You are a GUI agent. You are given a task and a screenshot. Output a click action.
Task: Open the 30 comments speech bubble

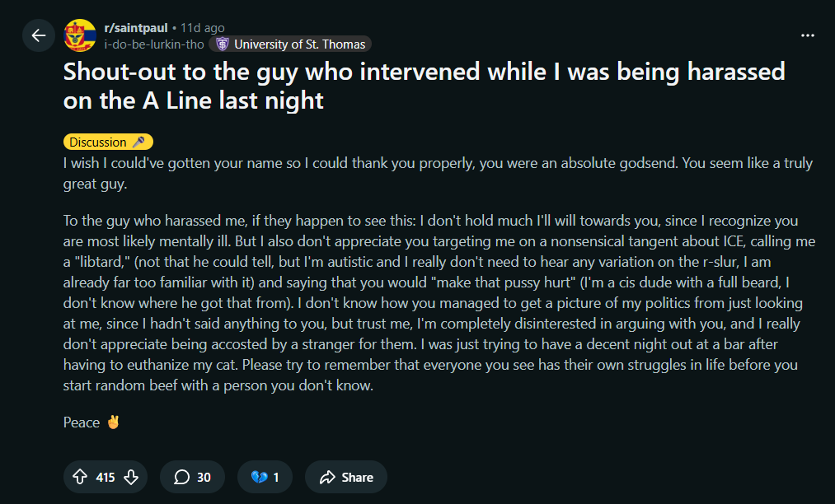192,477
